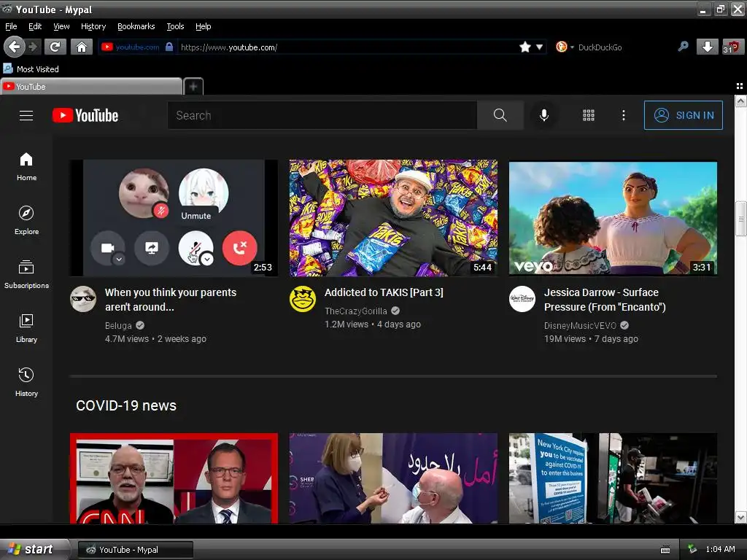Viewport: 747px width, 560px height.
Task: Open Most Visited bookmarks folder
Action: pos(31,69)
